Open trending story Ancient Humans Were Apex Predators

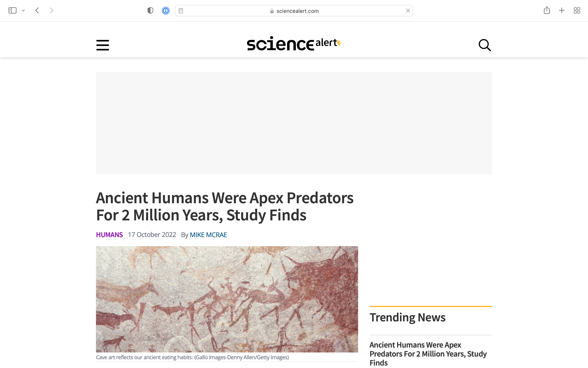428,354
